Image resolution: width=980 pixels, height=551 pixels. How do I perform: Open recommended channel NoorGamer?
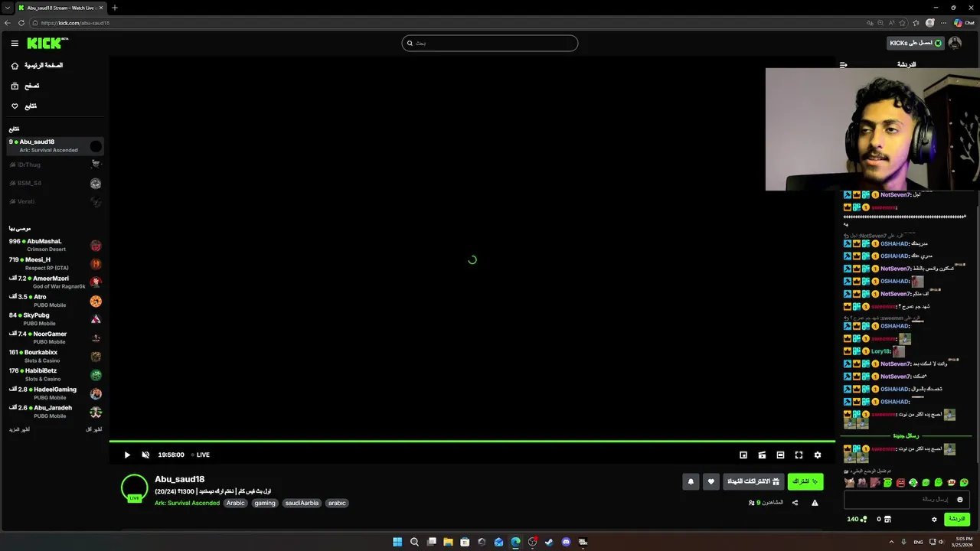point(55,337)
